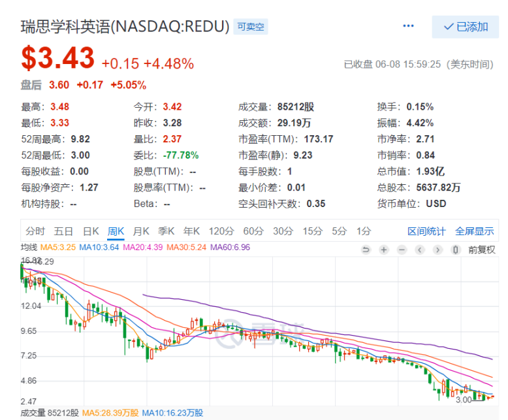This screenshot has height=420, width=508.
Task: Zoom out chart with minus icon
Action: pyautogui.click(x=402, y=250)
